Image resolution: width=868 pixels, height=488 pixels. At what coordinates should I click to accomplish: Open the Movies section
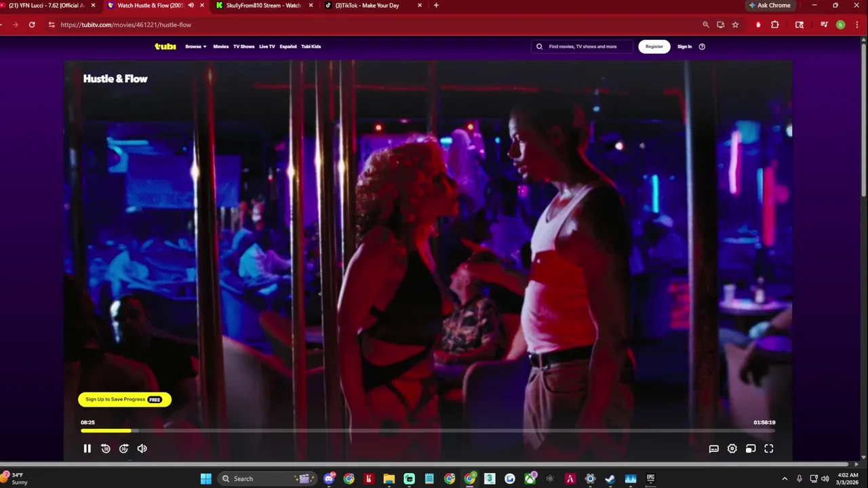click(x=221, y=47)
